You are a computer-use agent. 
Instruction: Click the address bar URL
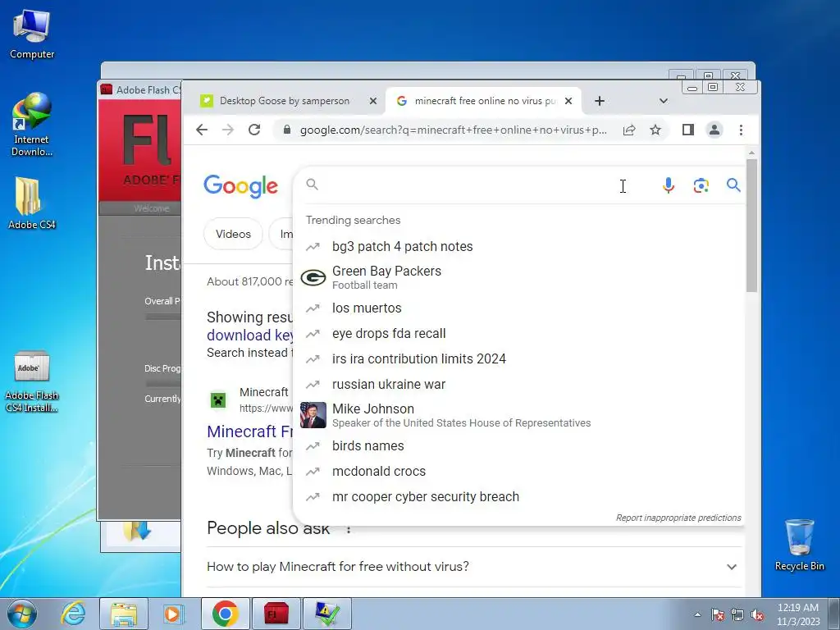(x=453, y=130)
